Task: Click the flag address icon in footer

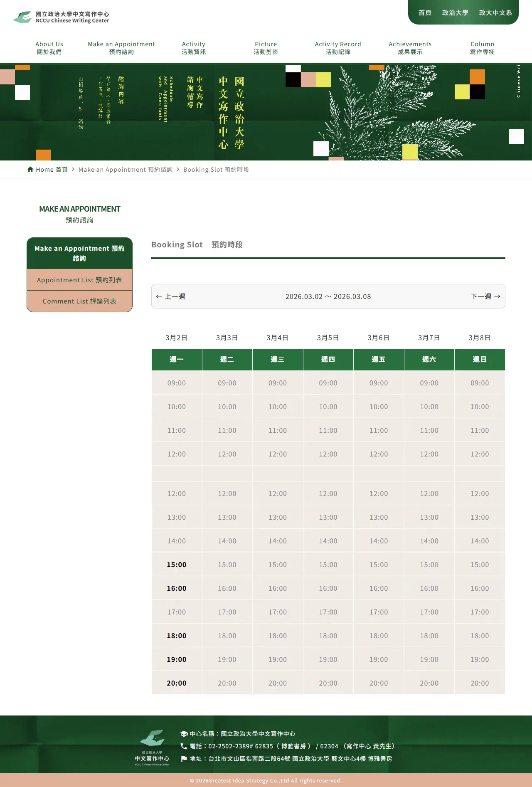Action: tap(184, 759)
